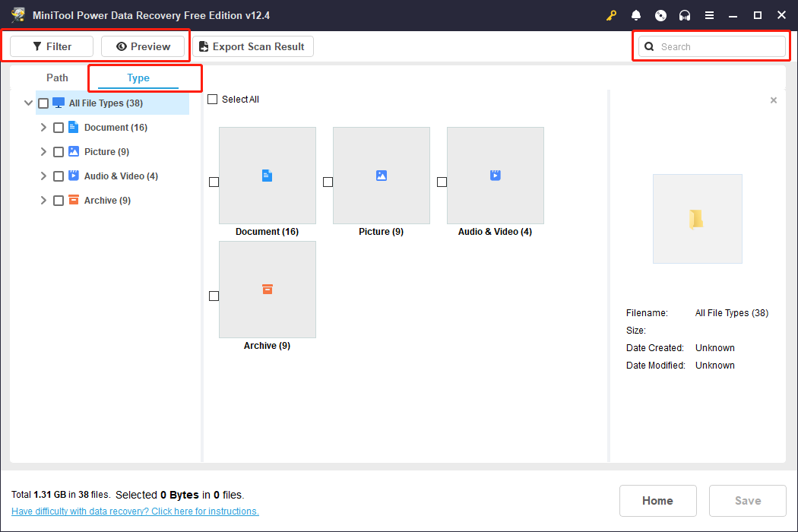798x532 pixels.
Task: Select the Archive (9) tree label
Action: tap(107, 201)
